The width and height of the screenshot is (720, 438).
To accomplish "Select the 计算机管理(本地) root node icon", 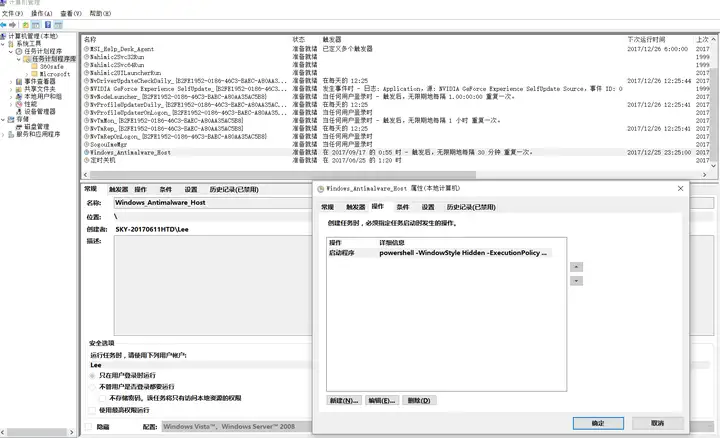I will [4, 36].
